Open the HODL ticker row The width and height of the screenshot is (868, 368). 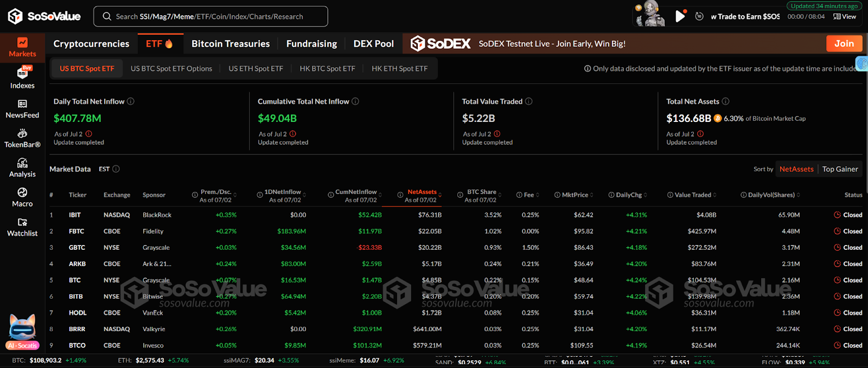(456, 313)
